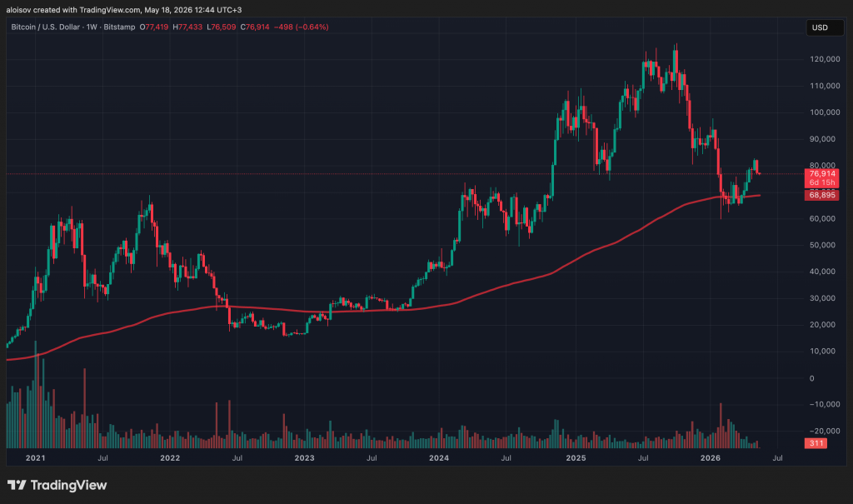Click the 110,000 price axis label
This screenshot has width=853, height=504.
coord(825,86)
